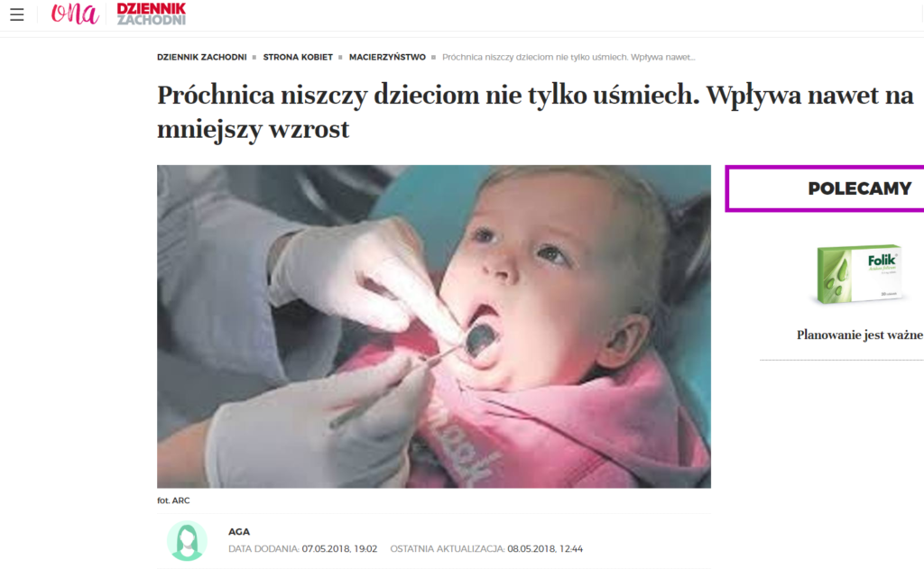Click the Dziennik Zachodni logo
This screenshot has width=924, height=569.
coord(152,14)
